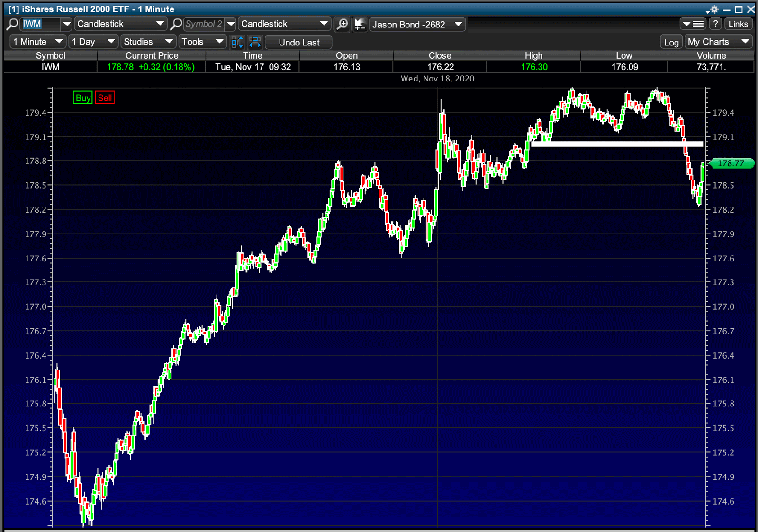The height and width of the screenshot is (532, 758).
Task: Click the green 176.30 high value cell
Action: coord(534,67)
